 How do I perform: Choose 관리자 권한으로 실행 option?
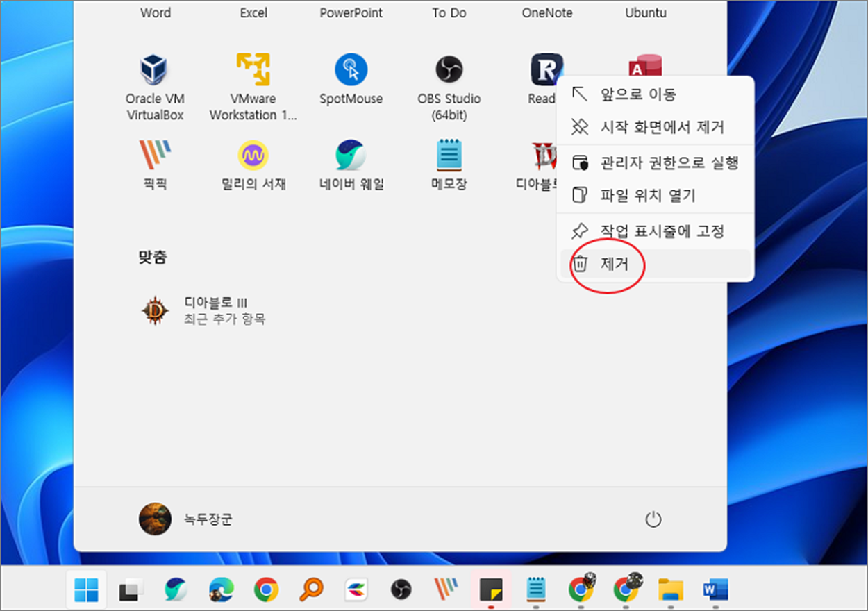click(656, 162)
